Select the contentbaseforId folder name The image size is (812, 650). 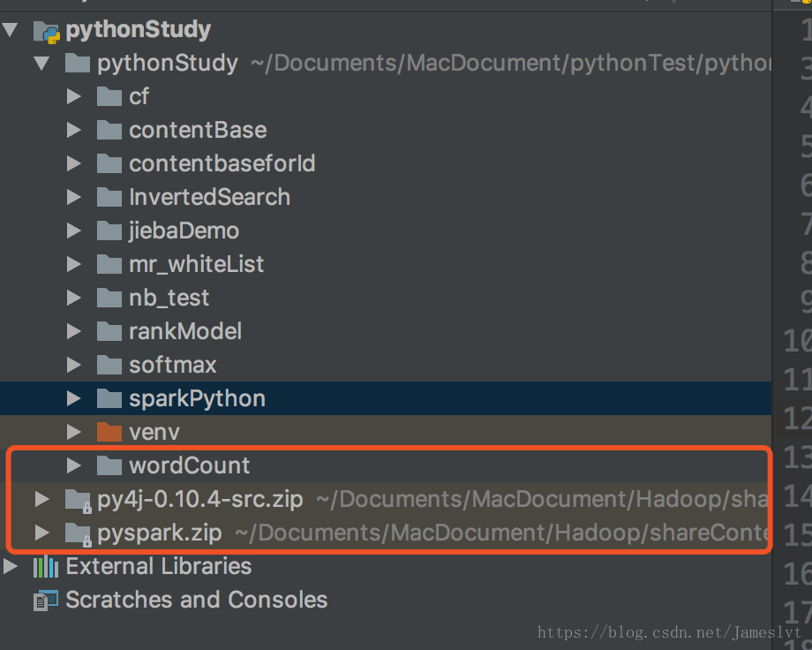click(x=222, y=163)
